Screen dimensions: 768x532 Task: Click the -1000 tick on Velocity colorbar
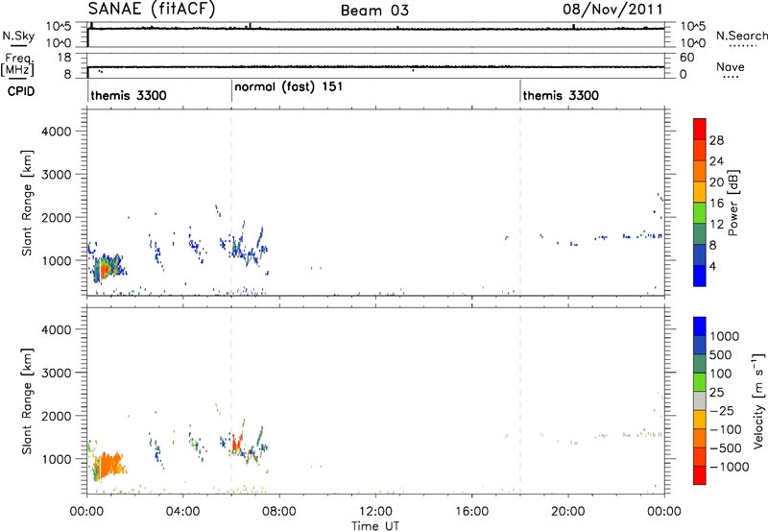click(730, 467)
